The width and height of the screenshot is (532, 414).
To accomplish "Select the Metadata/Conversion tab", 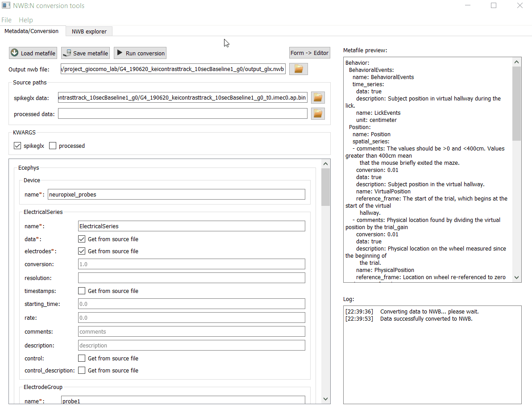I will (x=32, y=31).
